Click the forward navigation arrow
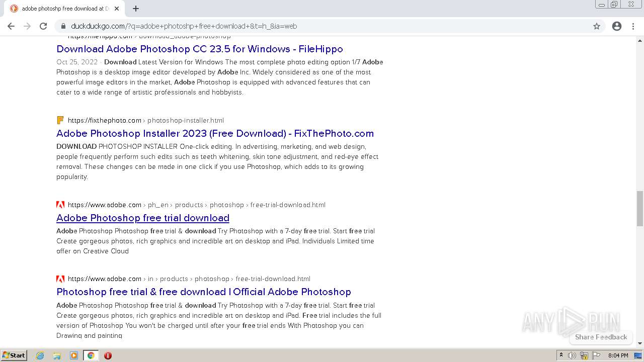 (27, 26)
